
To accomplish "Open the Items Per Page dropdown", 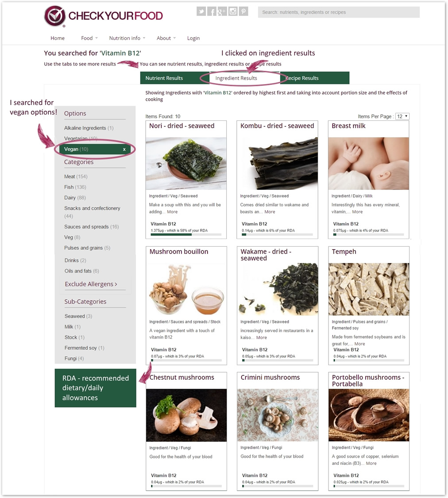I will (x=402, y=116).
